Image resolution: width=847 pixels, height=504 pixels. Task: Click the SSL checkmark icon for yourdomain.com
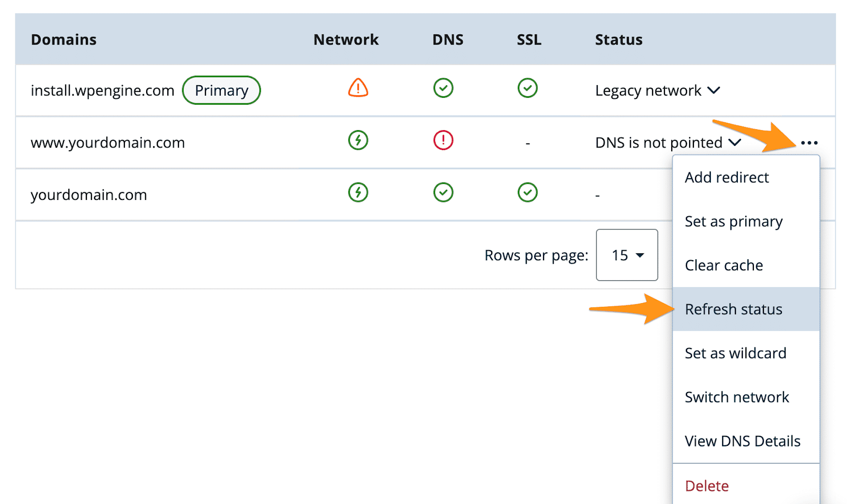(x=528, y=193)
